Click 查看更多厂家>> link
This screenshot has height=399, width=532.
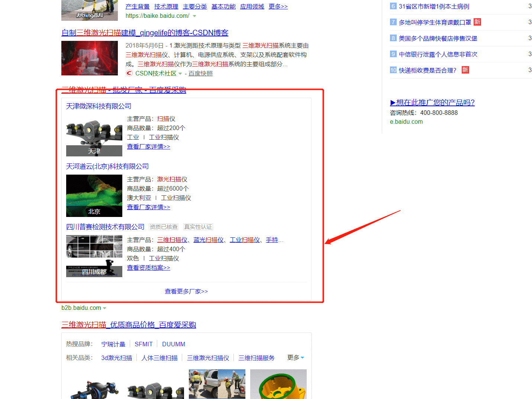[x=186, y=292]
